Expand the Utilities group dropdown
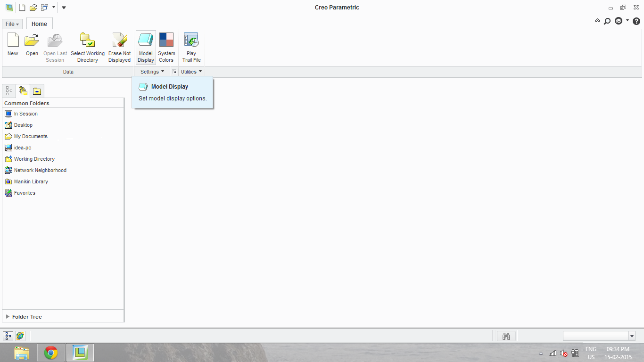Screen dimensions: 644x362 [x=191, y=72]
